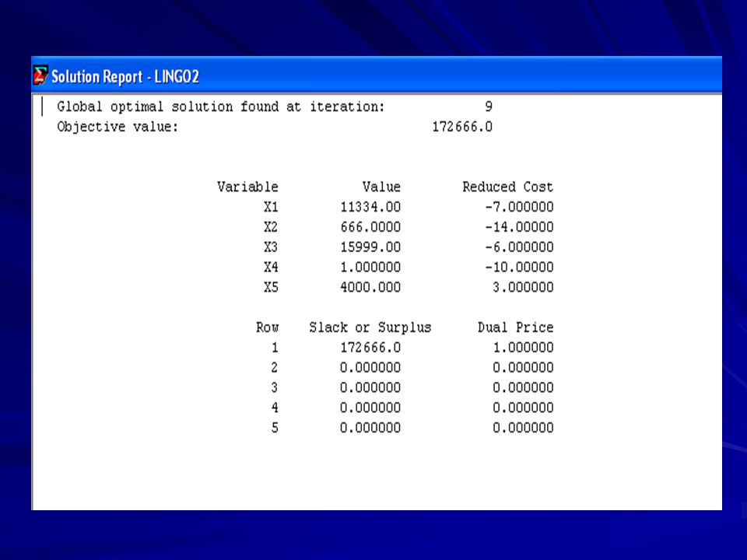Click X4 value 1.000000
This screenshot has width=747, height=560.
click(x=370, y=267)
